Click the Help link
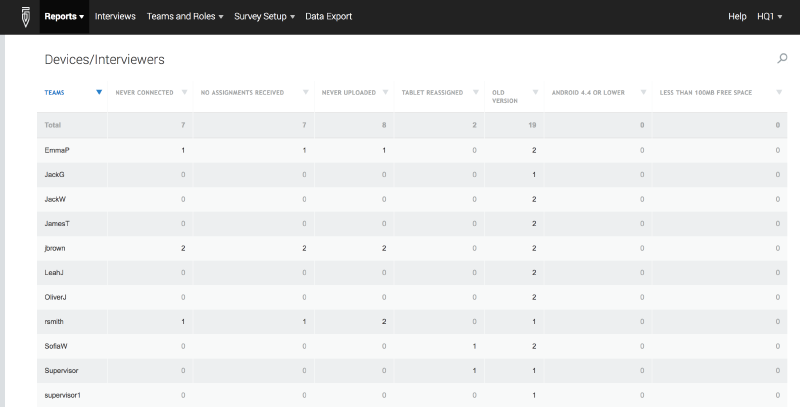This screenshot has width=800, height=407. point(737,17)
